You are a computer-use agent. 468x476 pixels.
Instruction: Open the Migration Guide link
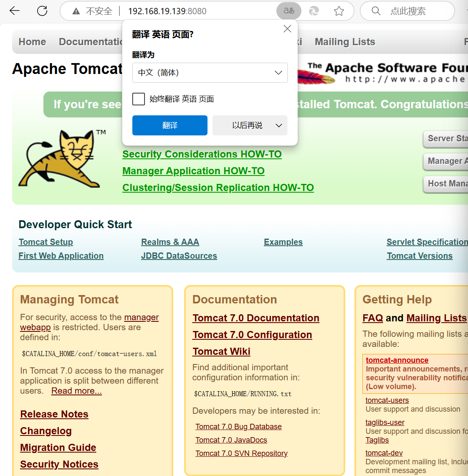point(58,448)
